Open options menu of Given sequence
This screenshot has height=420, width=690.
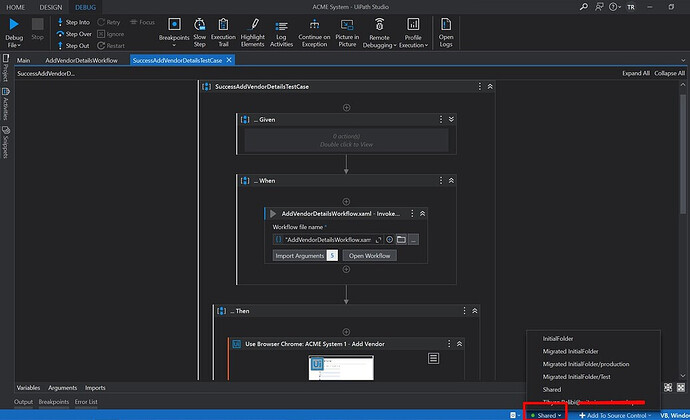(x=440, y=119)
